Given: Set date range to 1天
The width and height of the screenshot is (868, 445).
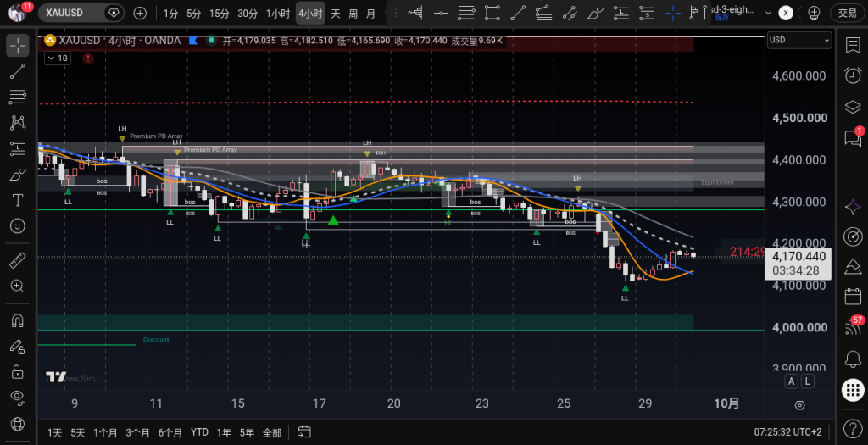Looking at the screenshot, I should pyautogui.click(x=55, y=432).
